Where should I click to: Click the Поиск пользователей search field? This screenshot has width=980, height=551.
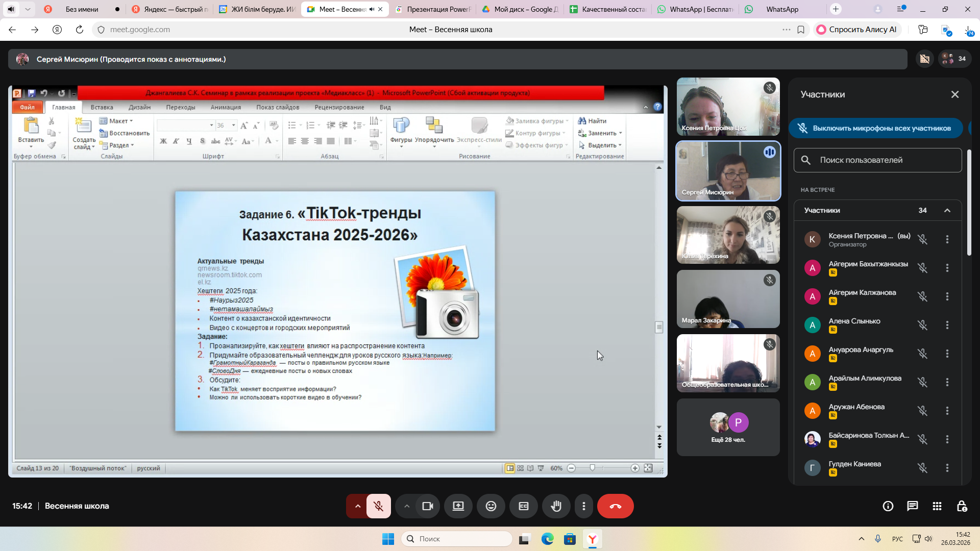click(x=878, y=160)
